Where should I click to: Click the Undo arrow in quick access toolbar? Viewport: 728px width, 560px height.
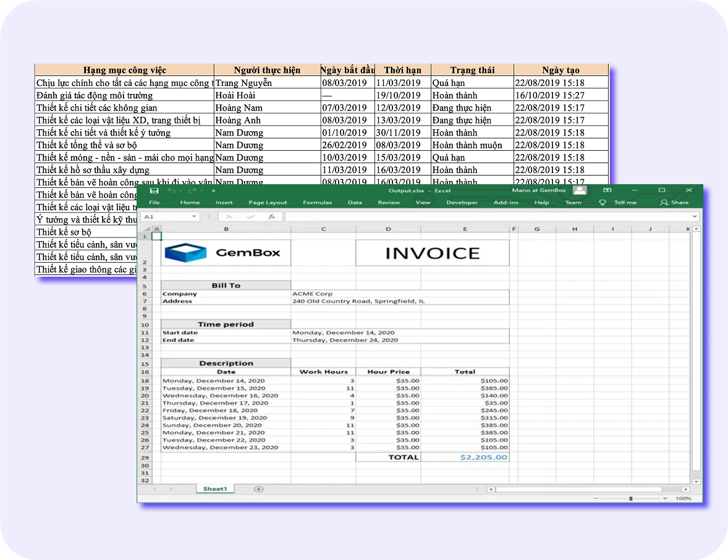[x=171, y=190]
